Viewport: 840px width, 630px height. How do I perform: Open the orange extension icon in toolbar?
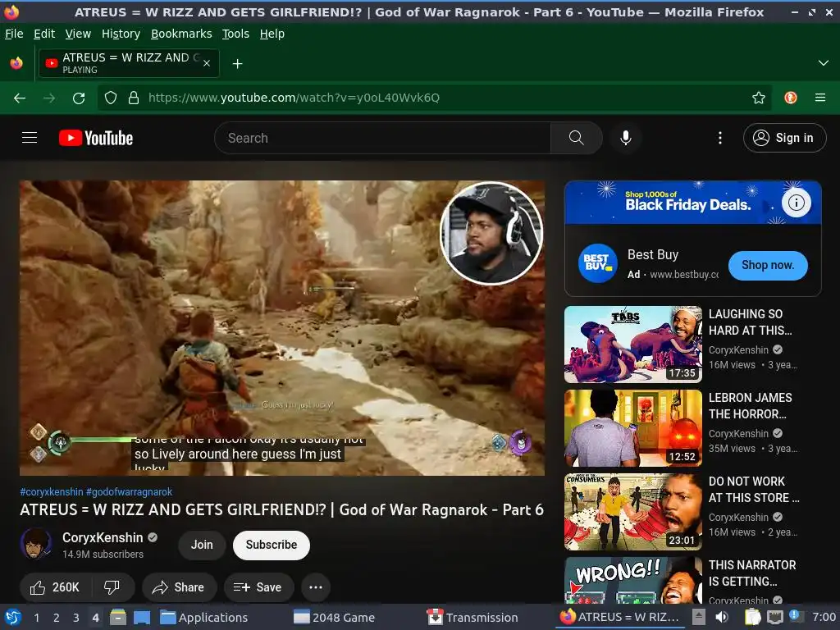tap(791, 98)
